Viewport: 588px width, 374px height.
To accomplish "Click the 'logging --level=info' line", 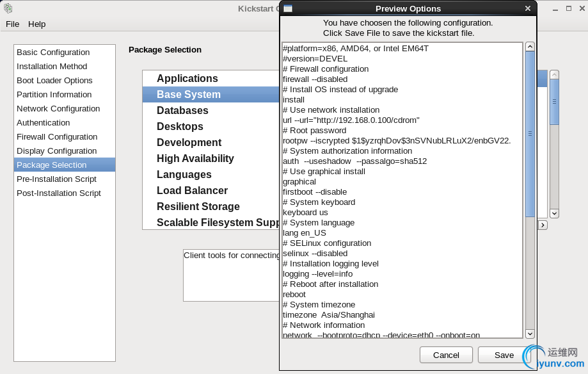I will [x=317, y=274].
